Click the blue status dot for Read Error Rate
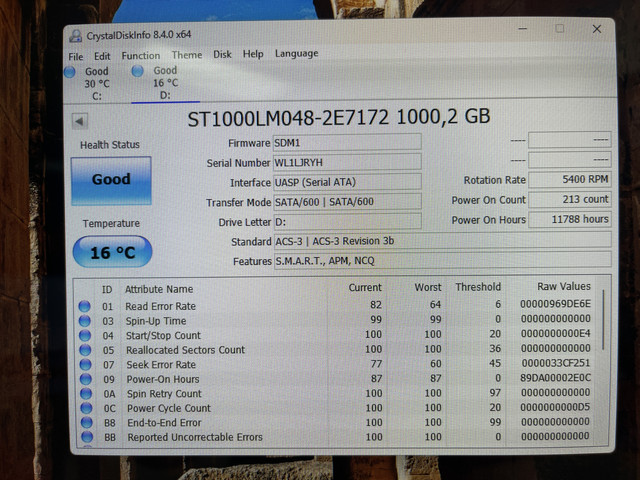640x480 pixels. click(x=84, y=306)
